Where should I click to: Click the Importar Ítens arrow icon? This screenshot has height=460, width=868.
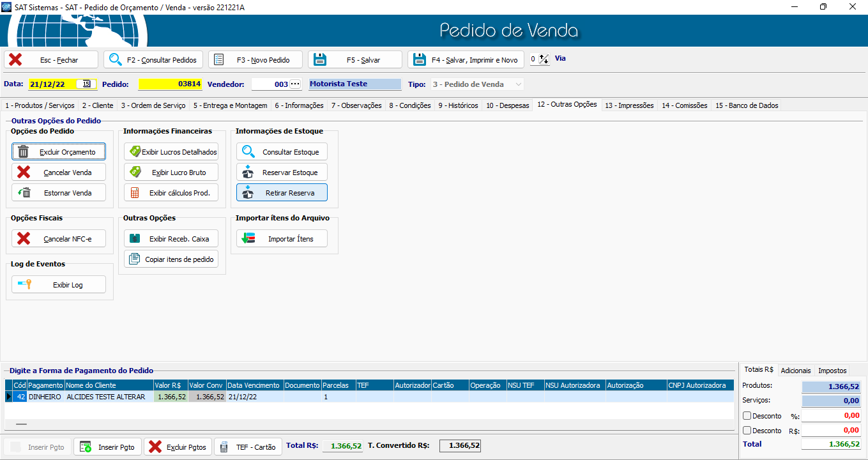pos(247,239)
